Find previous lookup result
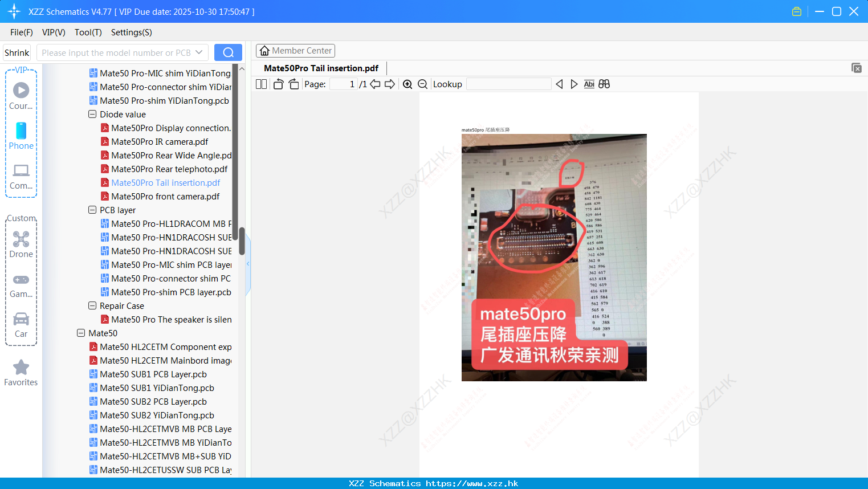 pos(559,84)
